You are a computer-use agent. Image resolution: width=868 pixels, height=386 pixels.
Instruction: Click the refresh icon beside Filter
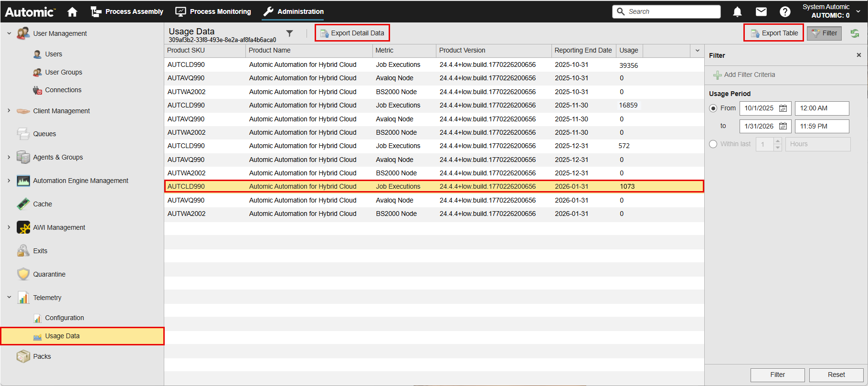point(855,33)
